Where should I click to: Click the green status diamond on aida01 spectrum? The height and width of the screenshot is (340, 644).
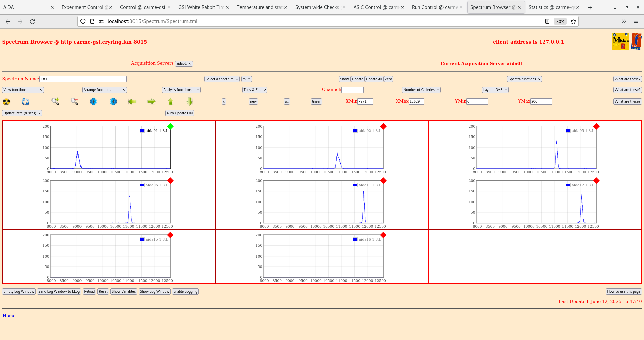[171, 127]
